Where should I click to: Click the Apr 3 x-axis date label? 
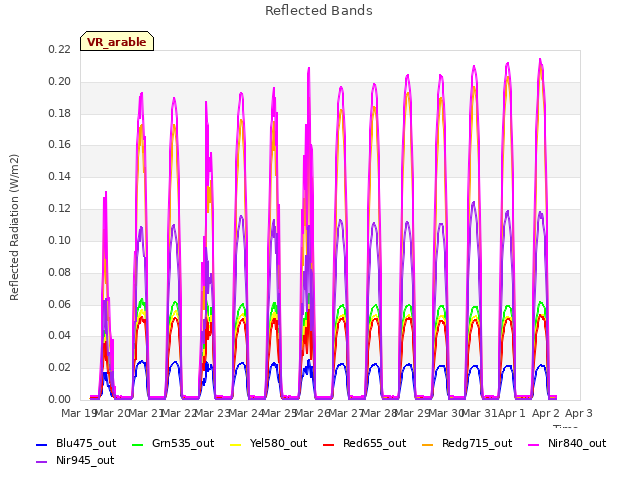[579, 413]
